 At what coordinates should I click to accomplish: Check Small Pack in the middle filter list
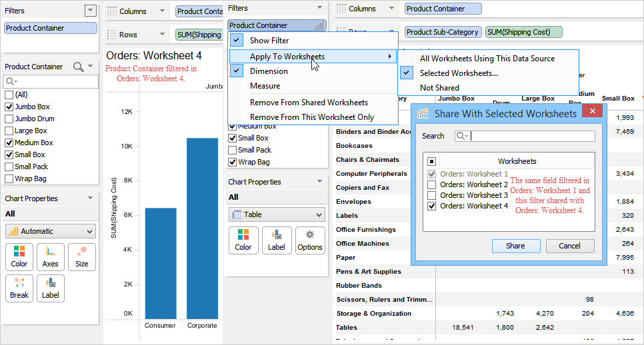tap(232, 150)
